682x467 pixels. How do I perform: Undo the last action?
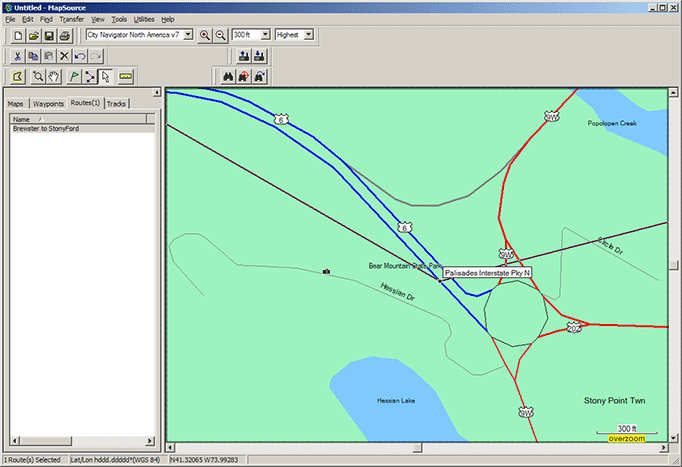(x=80, y=56)
